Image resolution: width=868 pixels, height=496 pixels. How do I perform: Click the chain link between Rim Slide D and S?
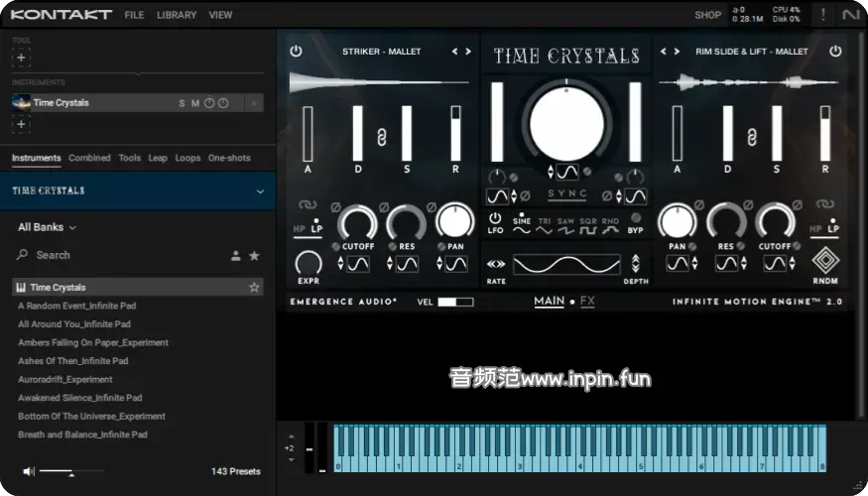[752, 137]
